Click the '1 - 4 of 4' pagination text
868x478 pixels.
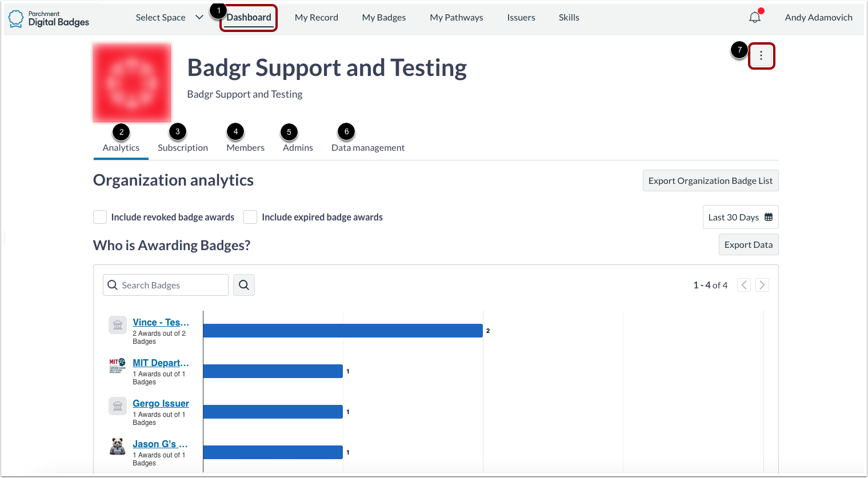pyautogui.click(x=710, y=285)
